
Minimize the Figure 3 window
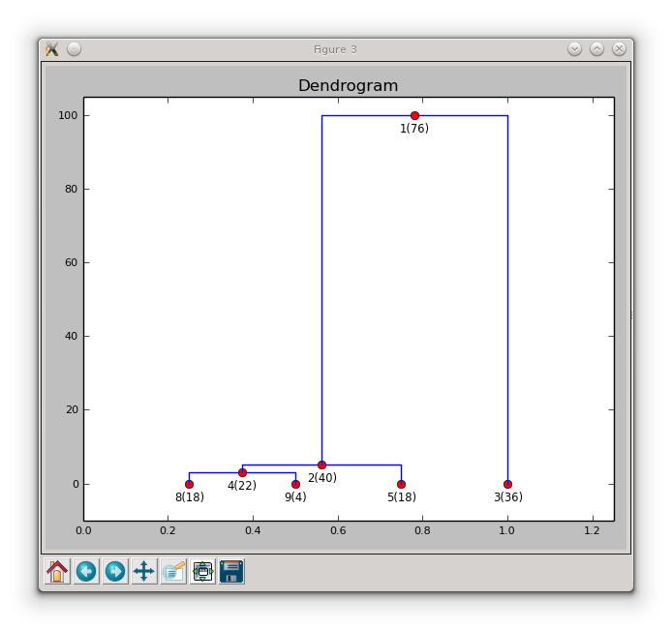[575, 49]
